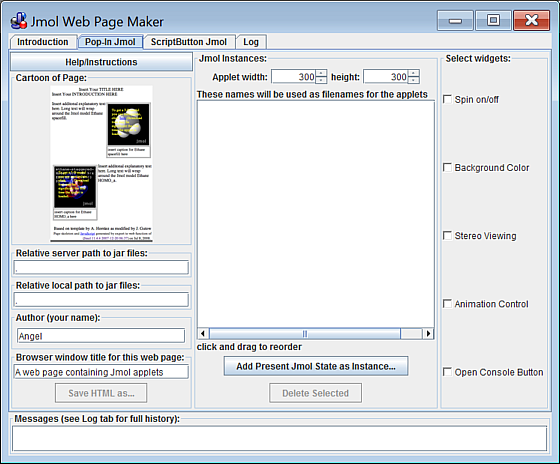Click the instance list left scroll arrow
This screenshot has height=464, width=560.
[203, 334]
